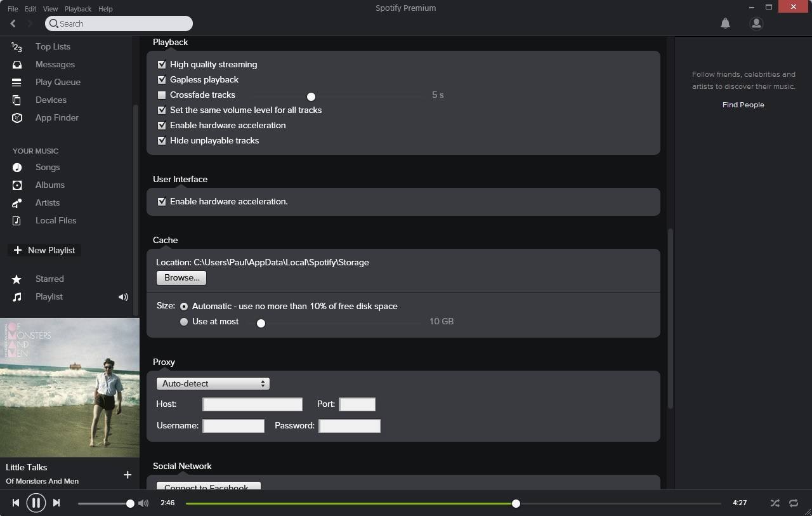The image size is (812, 516).
Task: Click Of Monsters And Men artist link
Action: [42, 481]
